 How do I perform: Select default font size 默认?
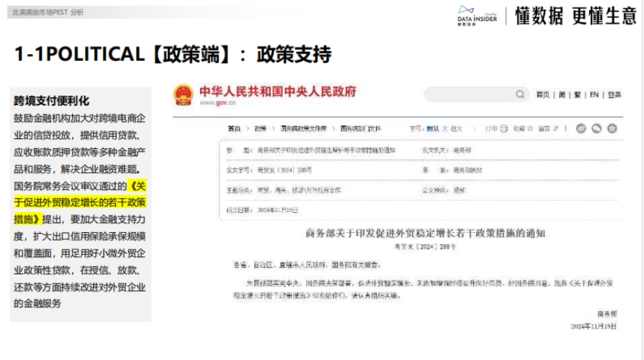tap(433, 129)
